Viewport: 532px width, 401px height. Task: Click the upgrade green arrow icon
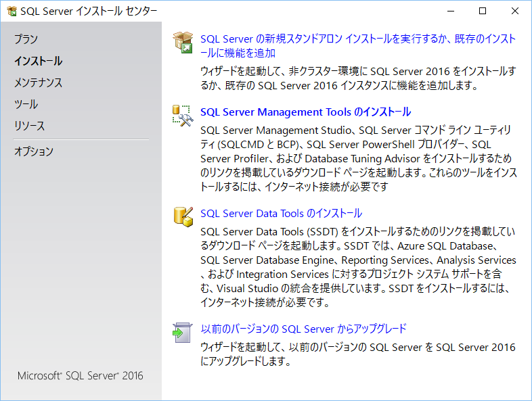183,333
